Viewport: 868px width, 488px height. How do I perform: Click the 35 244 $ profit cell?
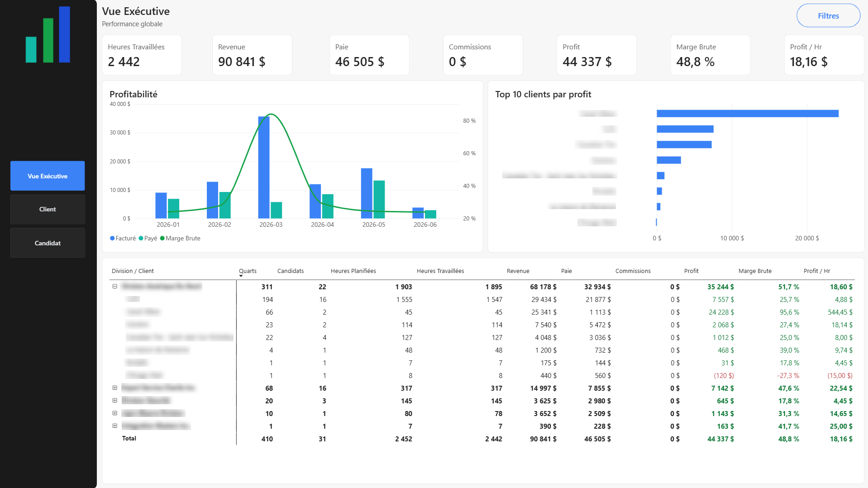pyautogui.click(x=721, y=287)
